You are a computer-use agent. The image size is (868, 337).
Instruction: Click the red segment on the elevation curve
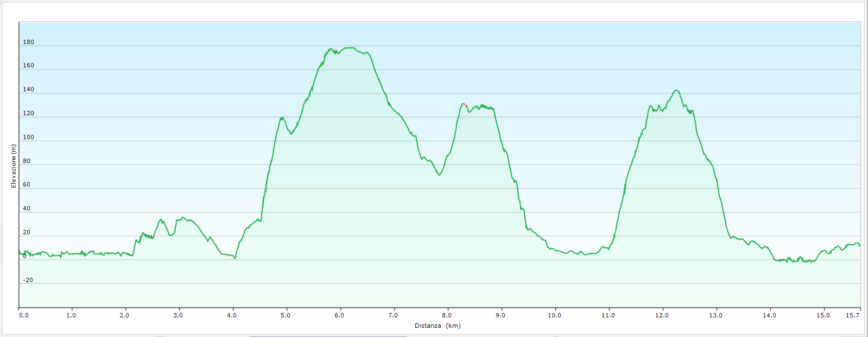pos(465,105)
